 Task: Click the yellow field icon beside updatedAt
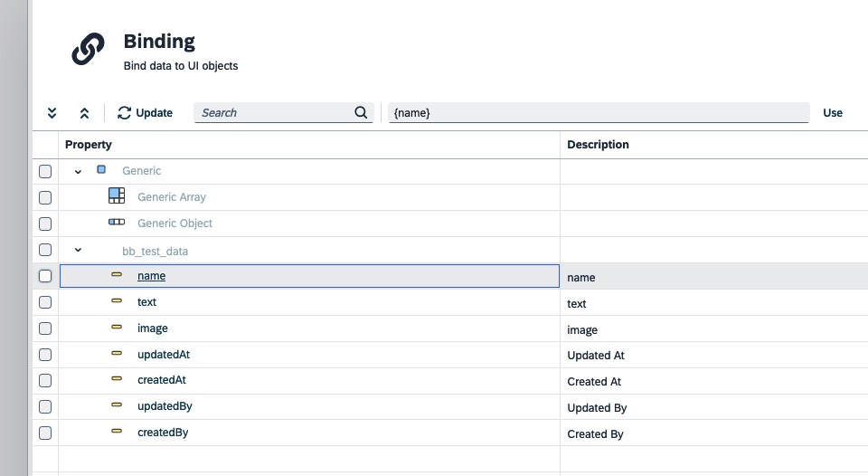tap(117, 354)
